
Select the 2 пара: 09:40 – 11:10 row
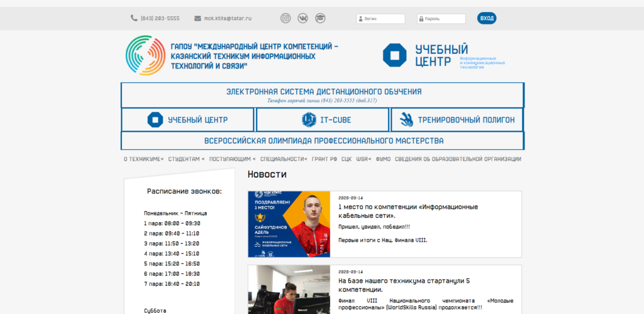[172, 234]
